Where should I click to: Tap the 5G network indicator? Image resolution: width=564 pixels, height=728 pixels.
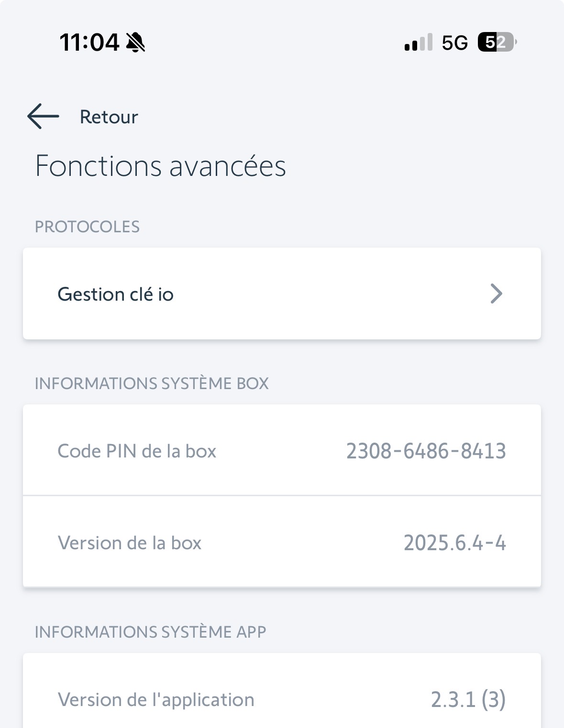point(454,43)
